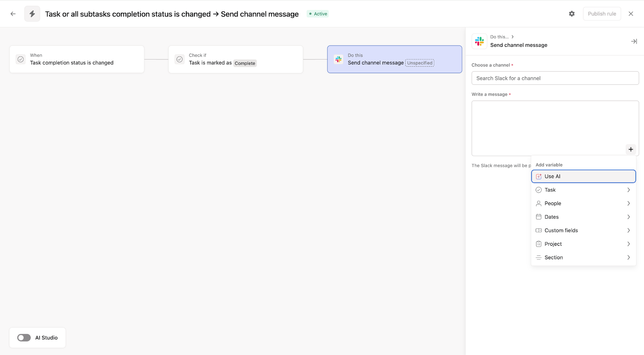The image size is (644, 355).
Task: Select Use AI from variable menu
Action: point(583,176)
